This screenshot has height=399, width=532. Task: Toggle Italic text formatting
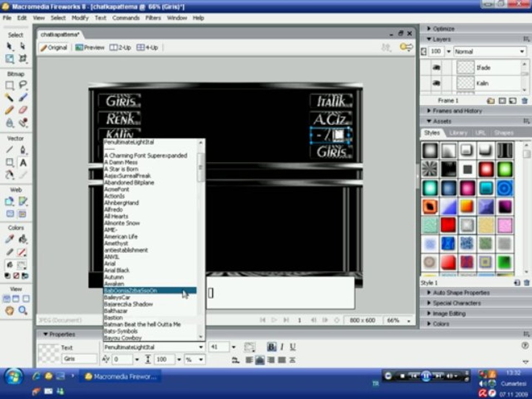282,347
